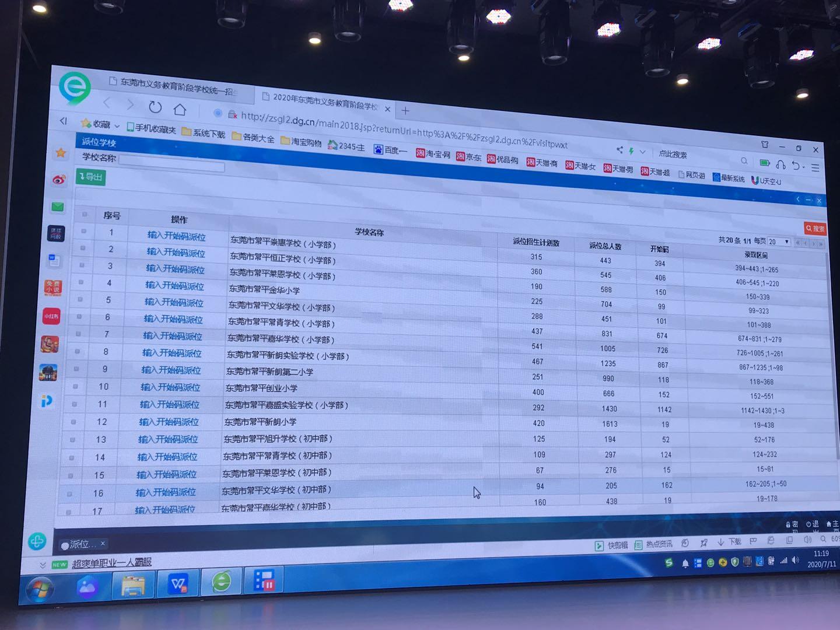The width and height of the screenshot is (840, 630).
Task: Expand the dropdown arrow beside the lightning icon
Action: (643, 152)
